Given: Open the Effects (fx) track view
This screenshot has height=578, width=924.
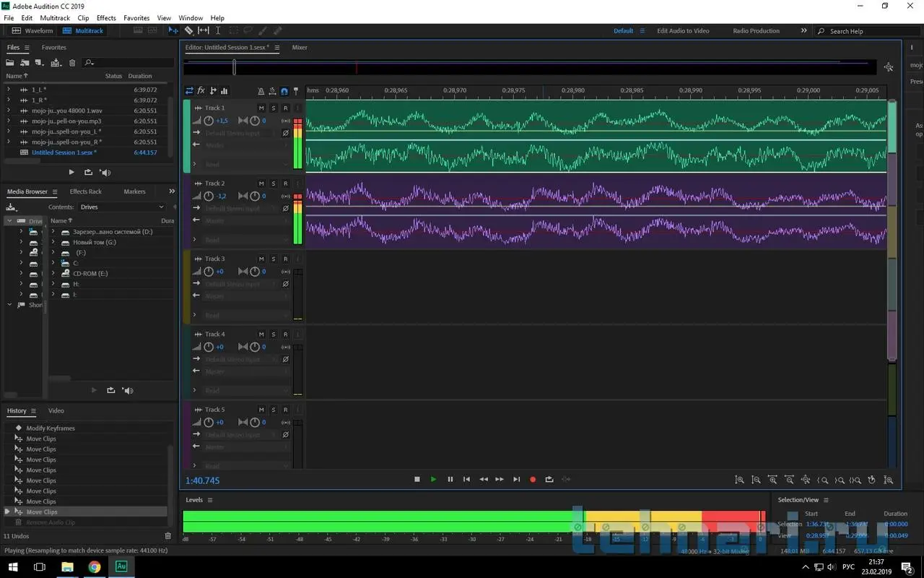Looking at the screenshot, I should tap(201, 91).
